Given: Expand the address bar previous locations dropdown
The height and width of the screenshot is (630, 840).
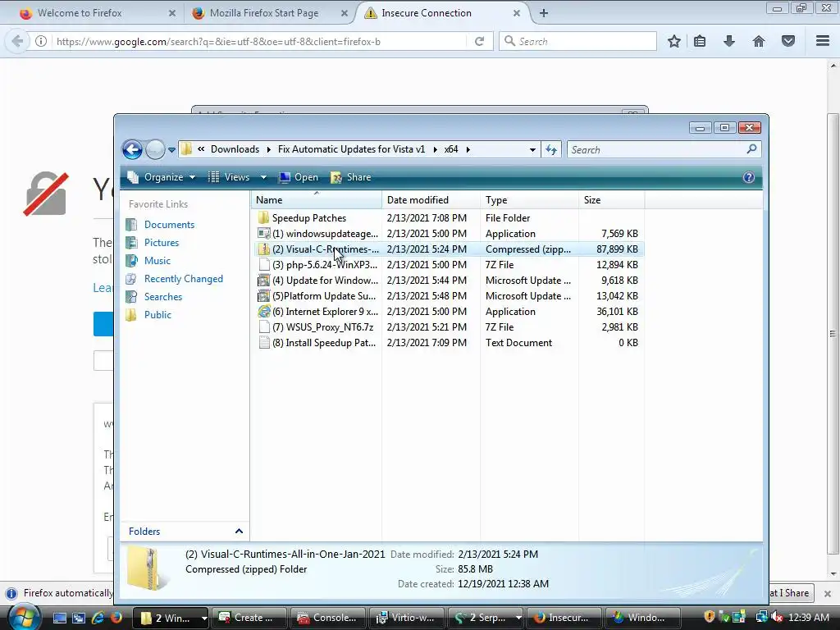Looking at the screenshot, I should pos(532,150).
